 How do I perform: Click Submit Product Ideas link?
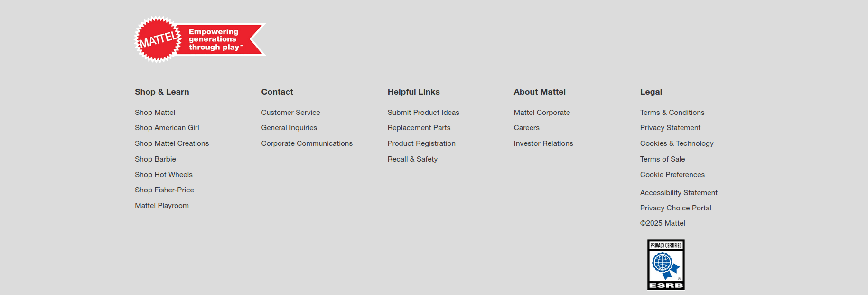click(423, 113)
